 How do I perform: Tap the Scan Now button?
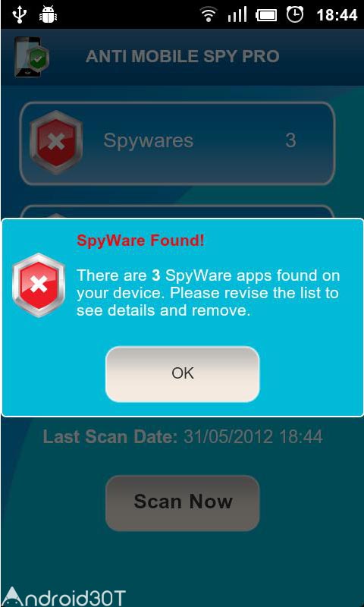[182, 502]
